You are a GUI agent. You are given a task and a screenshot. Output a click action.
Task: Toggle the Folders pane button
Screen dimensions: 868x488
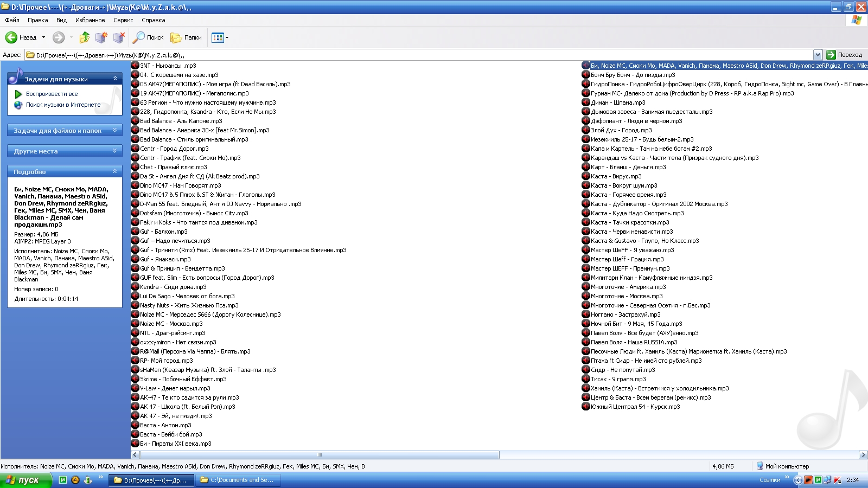click(186, 37)
